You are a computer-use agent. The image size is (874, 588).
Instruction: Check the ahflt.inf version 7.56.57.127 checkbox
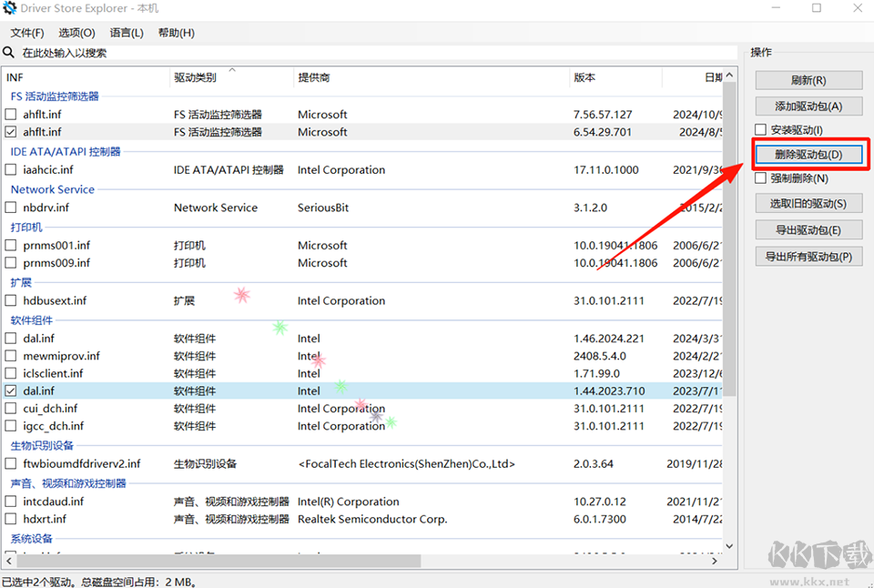(x=11, y=115)
